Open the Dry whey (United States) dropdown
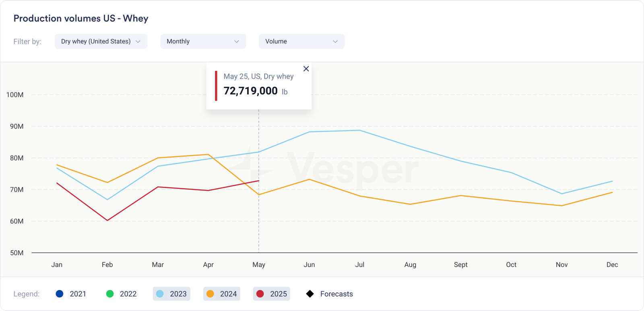The image size is (644, 311). tap(101, 41)
